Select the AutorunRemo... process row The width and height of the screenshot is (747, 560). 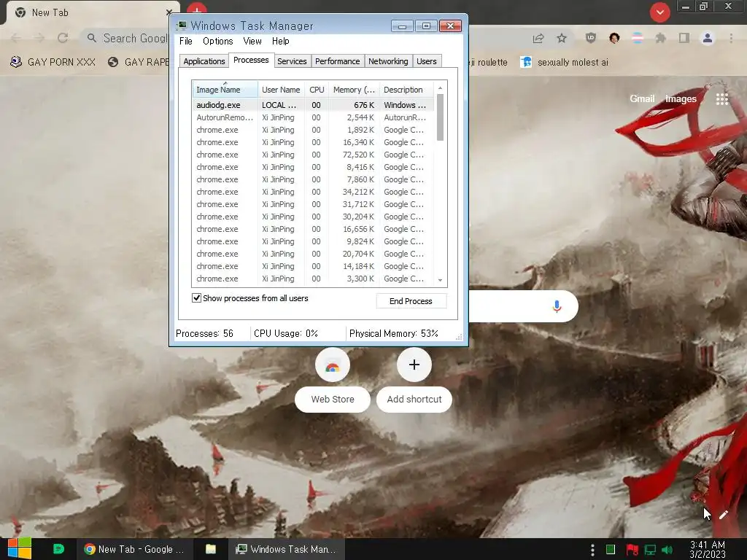click(313, 117)
